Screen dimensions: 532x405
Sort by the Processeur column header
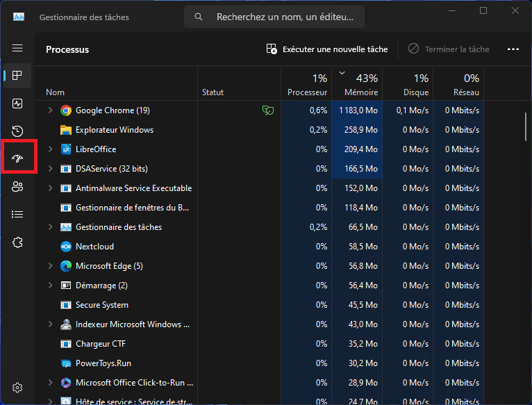point(306,84)
